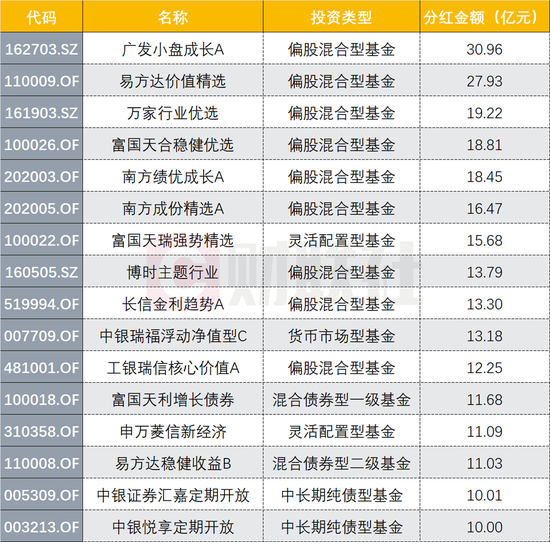Select code cell 007709.OF
This screenshot has width=550, height=542.
41,336
